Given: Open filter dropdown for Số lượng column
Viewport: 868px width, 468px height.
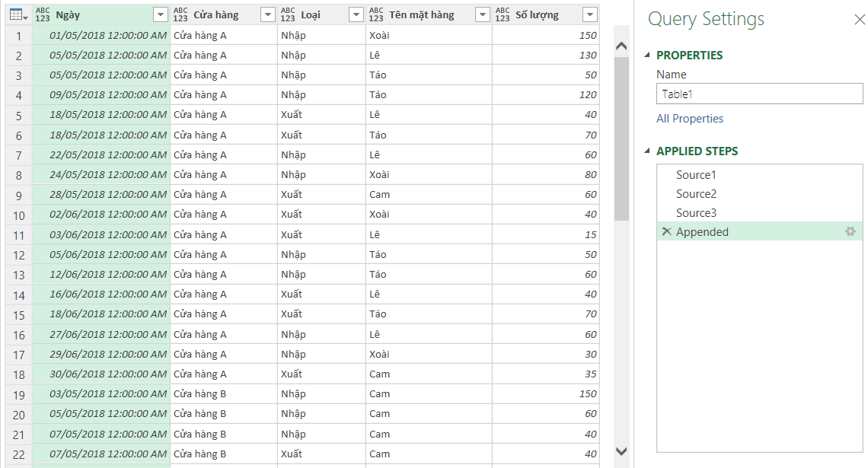Looking at the screenshot, I should point(590,15).
